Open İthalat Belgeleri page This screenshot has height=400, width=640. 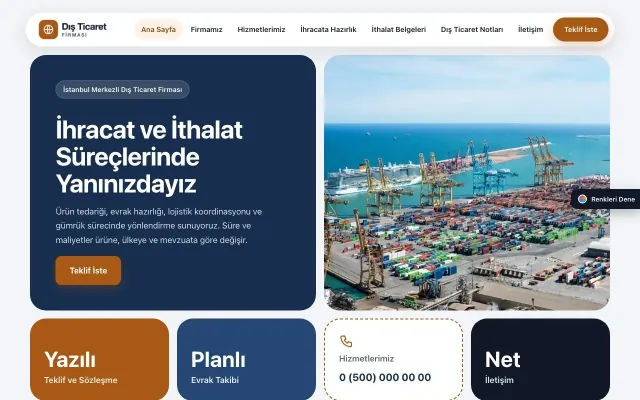coord(398,29)
